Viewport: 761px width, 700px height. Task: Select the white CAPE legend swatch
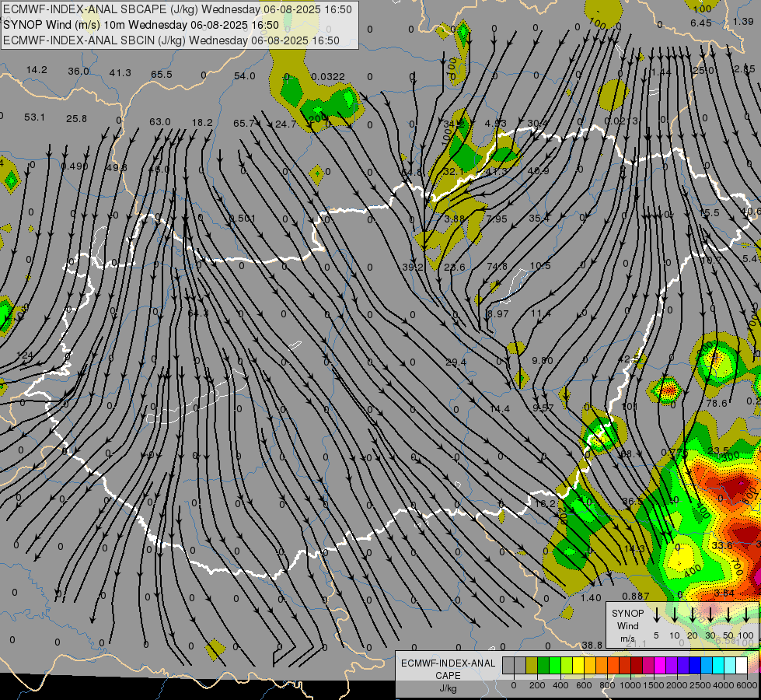[741, 666]
